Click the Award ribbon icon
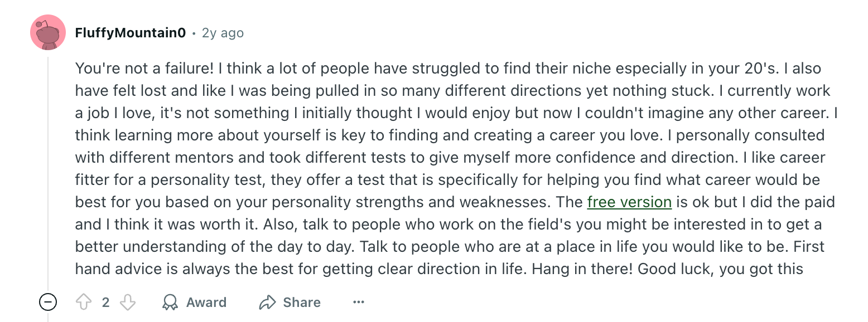 pyautogui.click(x=170, y=303)
